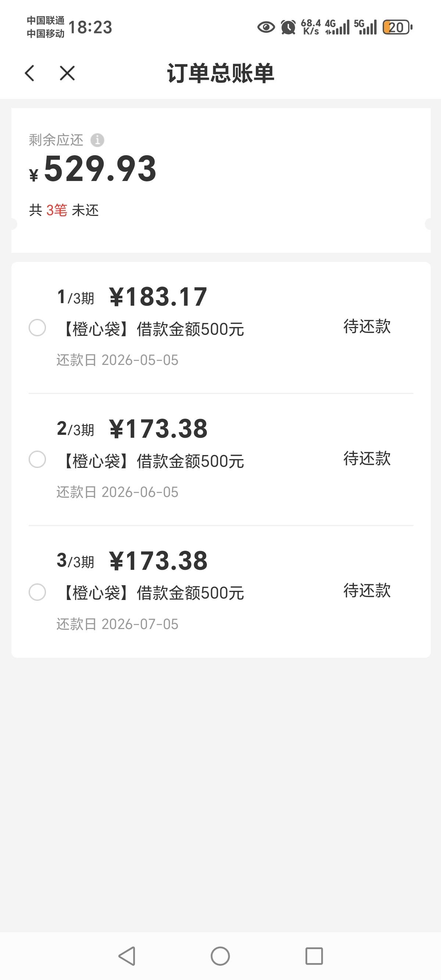Open recent apps square button
Image resolution: width=441 pixels, height=980 pixels.
(x=314, y=956)
